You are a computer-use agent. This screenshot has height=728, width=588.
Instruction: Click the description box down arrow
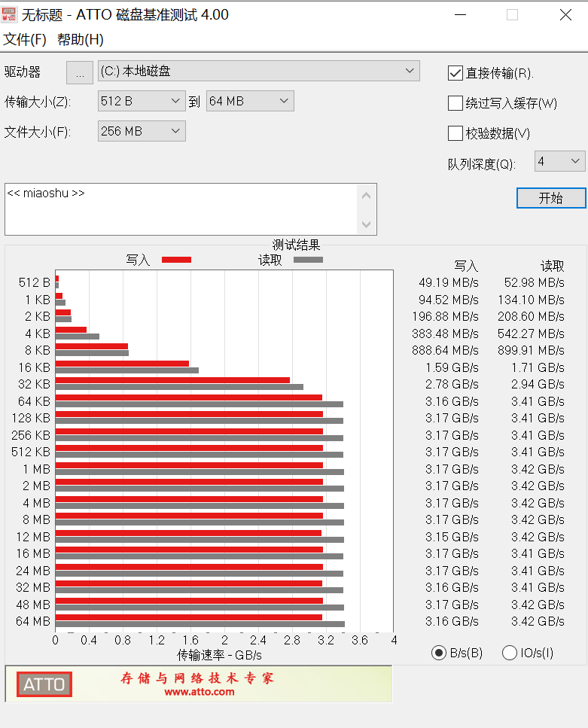pos(366,224)
